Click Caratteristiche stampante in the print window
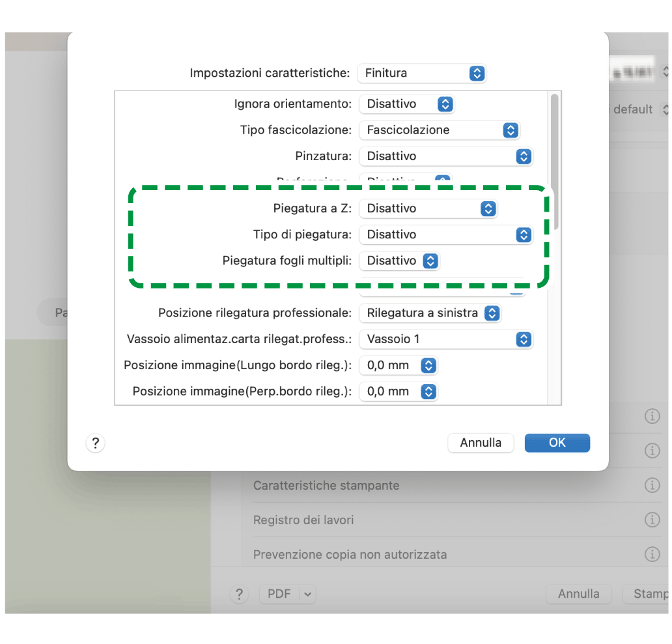This screenshot has width=672, height=644. coord(326,486)
